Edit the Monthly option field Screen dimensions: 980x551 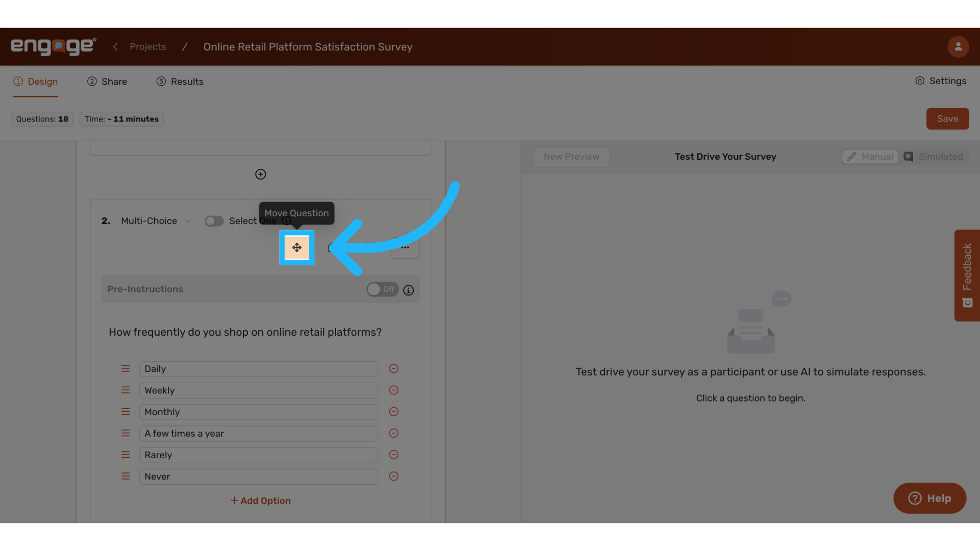coord(258,412)
